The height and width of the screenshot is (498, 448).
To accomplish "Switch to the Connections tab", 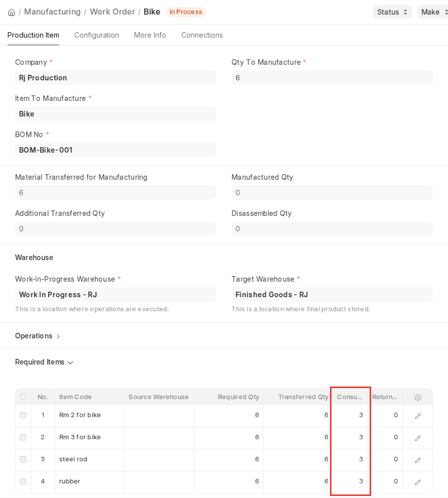I will [202, 35].
